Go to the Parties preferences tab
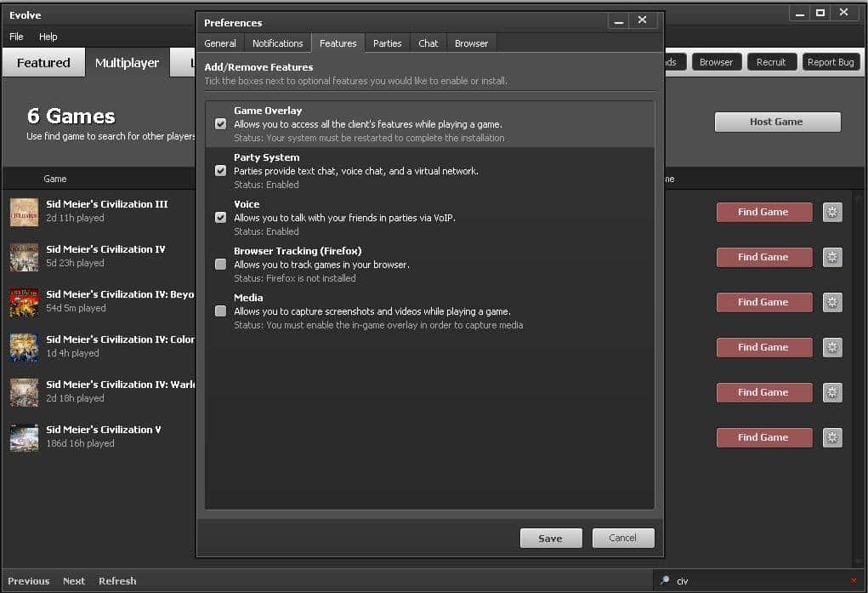 pos(387,43)
